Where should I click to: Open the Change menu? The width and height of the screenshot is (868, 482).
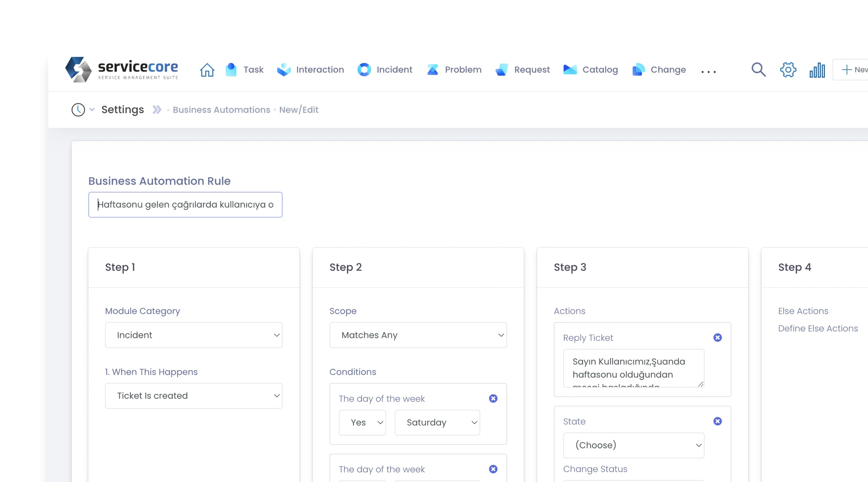point(668,70)
